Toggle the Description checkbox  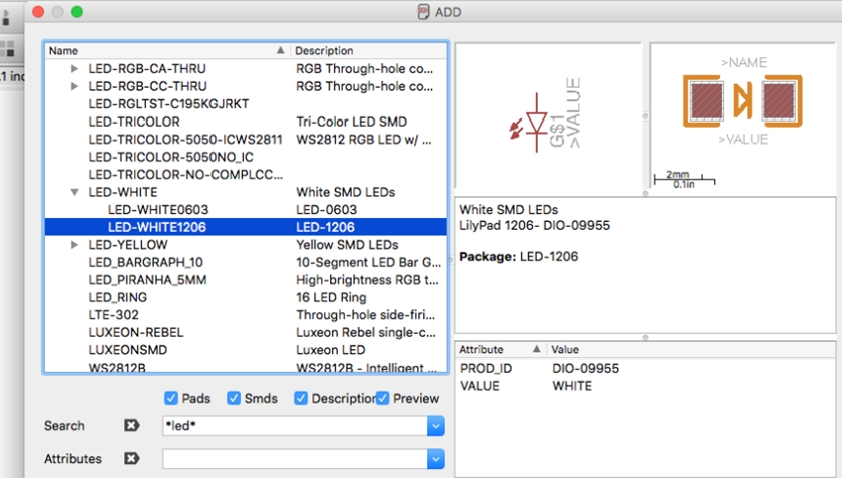click(x=301, y=398)
